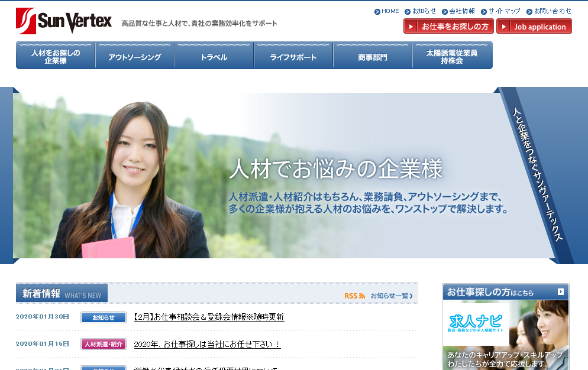Click the Job application button

point(534,26)
